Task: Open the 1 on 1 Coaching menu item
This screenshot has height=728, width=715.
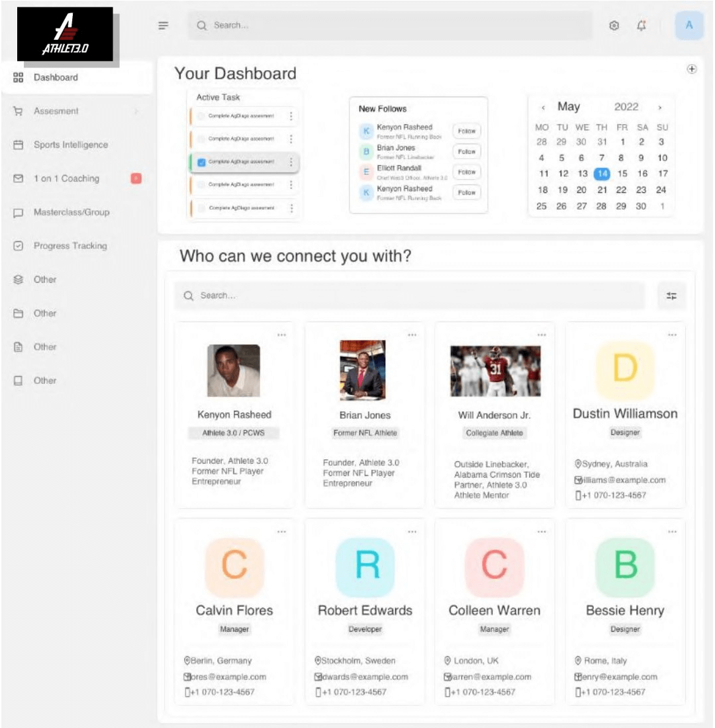Action: point(66,179)
